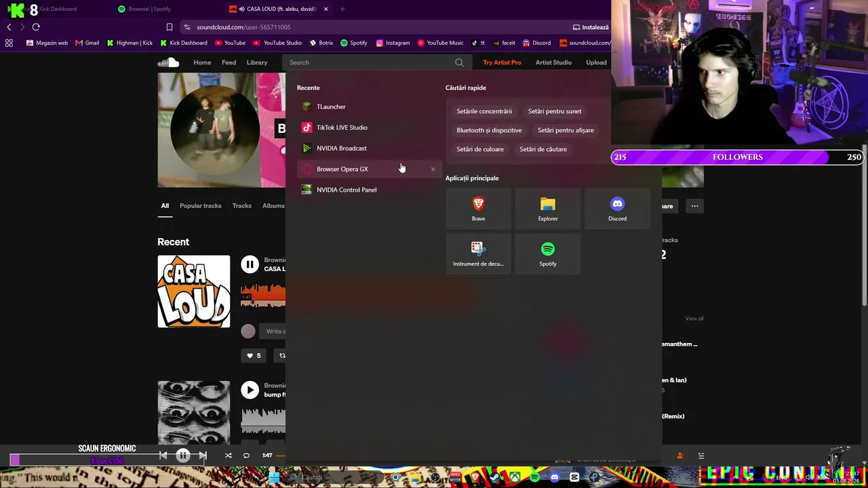Open Bluetooth și dispozitive settings

click(489, 130)
